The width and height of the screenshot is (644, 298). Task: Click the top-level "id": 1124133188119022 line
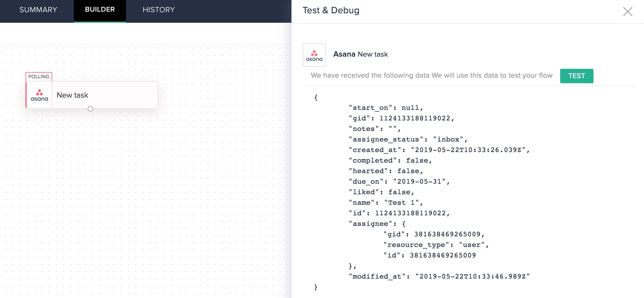click(x=399, y=213)
